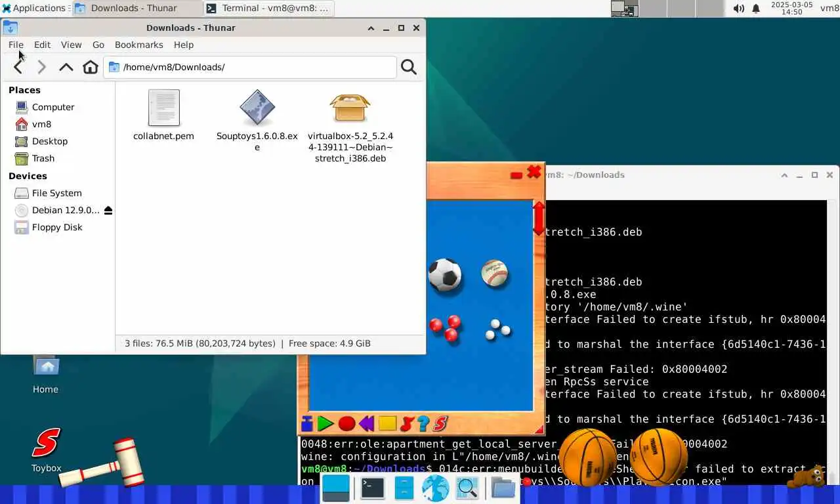Click the red resize corner of the toybox
Viewport: 840px width, 504px height.
[539, 430]
